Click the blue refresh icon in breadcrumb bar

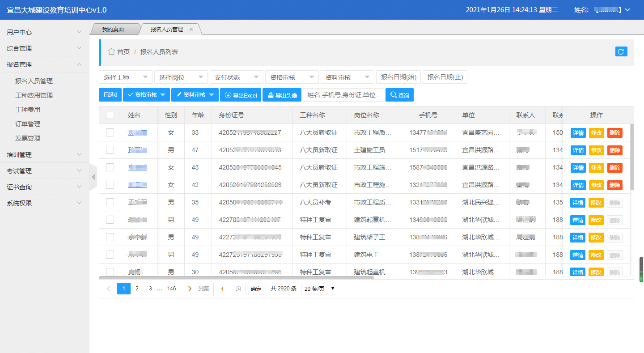(621, 51)
